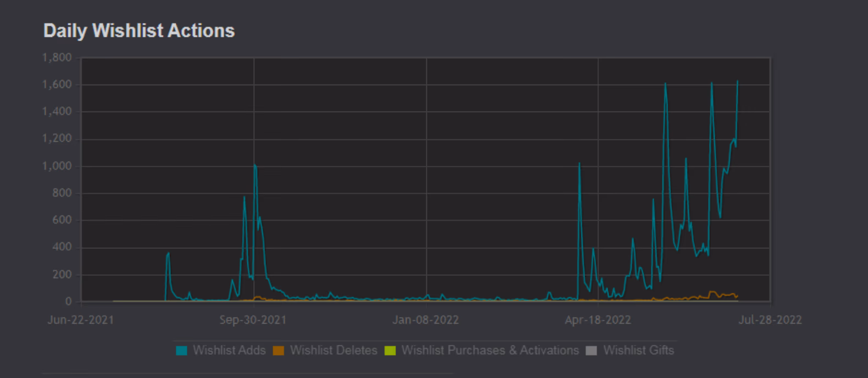Click the Sep-30-2021 x-axis date label

pyautogui.click(x=253, y=320)
